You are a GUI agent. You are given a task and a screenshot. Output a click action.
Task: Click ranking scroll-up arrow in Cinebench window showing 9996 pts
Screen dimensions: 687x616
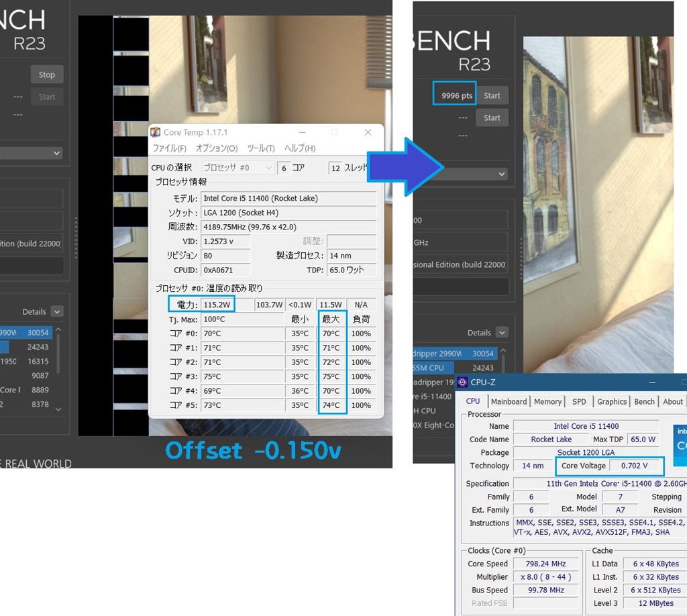(x=503, y=350)
